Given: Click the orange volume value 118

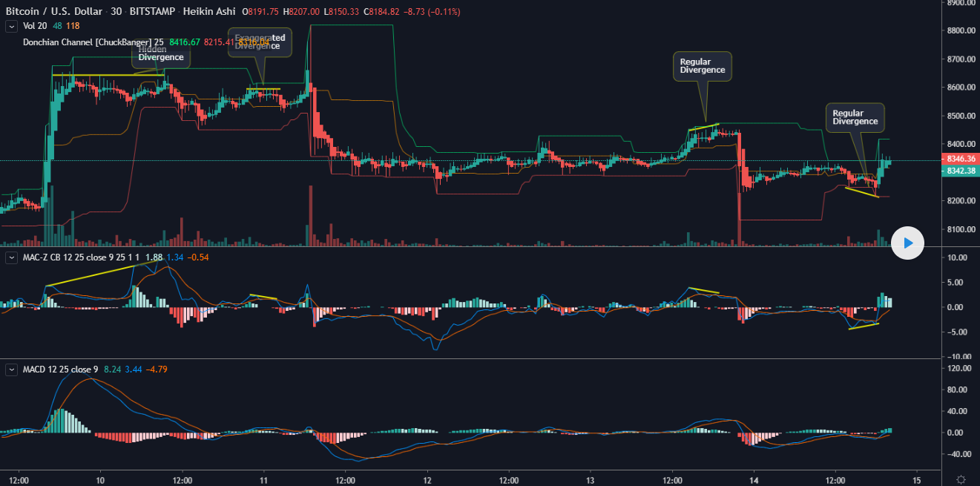Looking at the screenshot, I should [73, 26].
